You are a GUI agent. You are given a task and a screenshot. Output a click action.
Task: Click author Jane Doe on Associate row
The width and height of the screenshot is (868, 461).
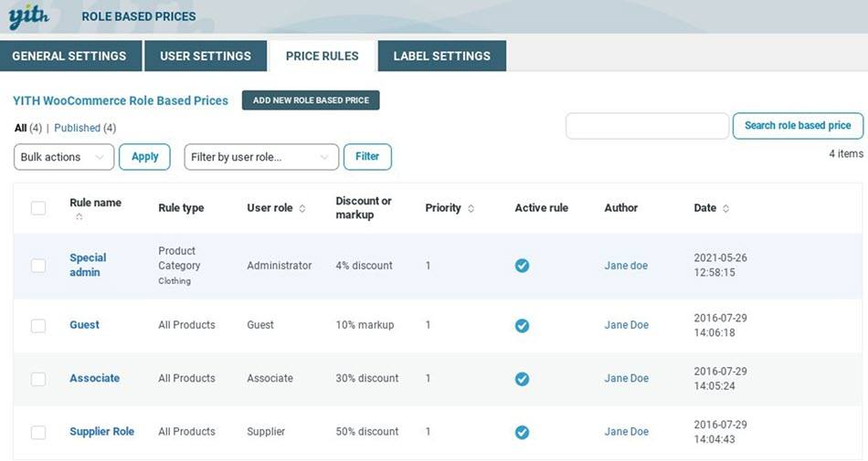point(627,378)
